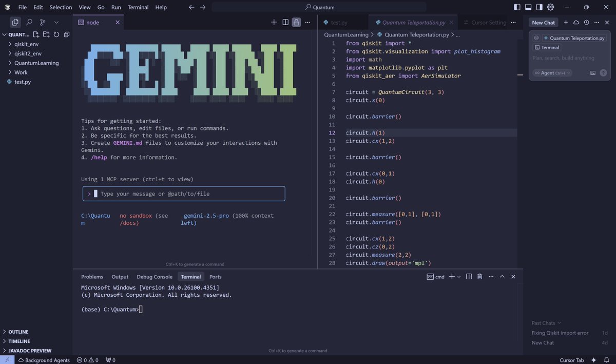Toggle the editor group lock
The width and height of the screenshot is (616, 364).
pos(296,22)
